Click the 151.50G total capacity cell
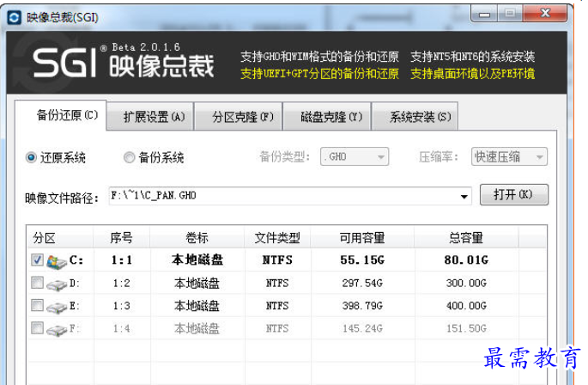Image resolution: width=588 pixels, height=385 pixels. pos(466,328)
